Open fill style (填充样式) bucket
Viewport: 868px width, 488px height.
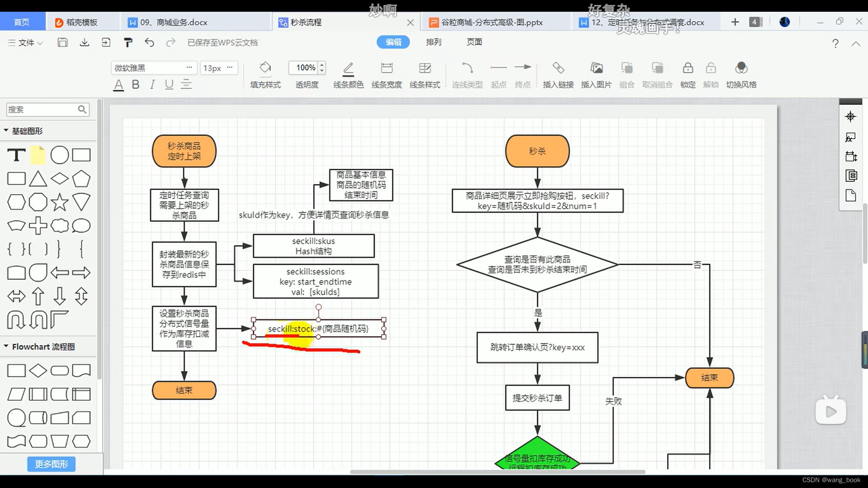265,68
